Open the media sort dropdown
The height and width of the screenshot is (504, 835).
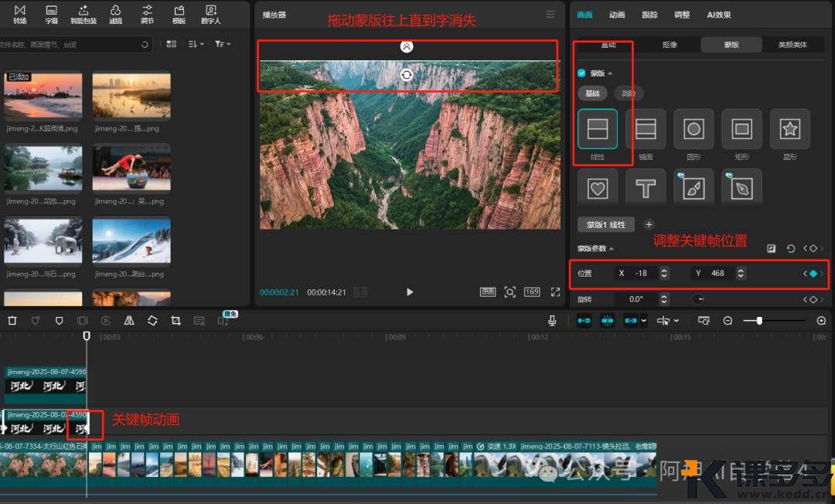pos(196,44)
